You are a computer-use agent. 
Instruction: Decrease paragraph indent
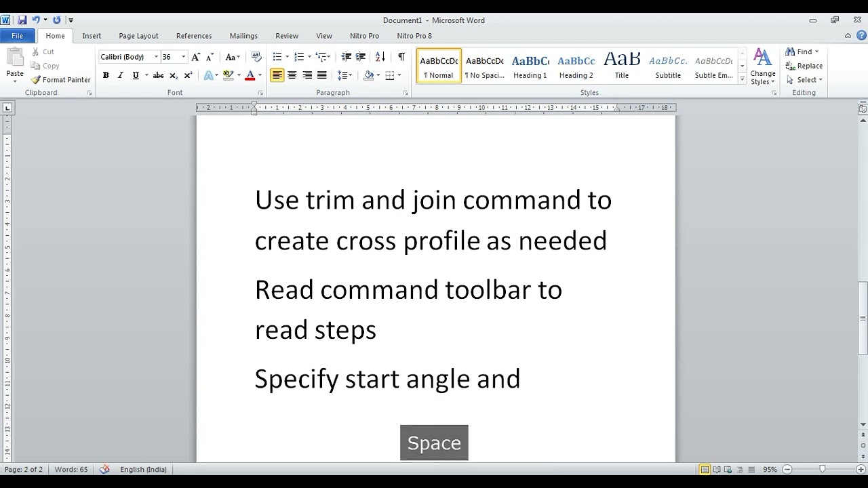click(x=346, y=57)
